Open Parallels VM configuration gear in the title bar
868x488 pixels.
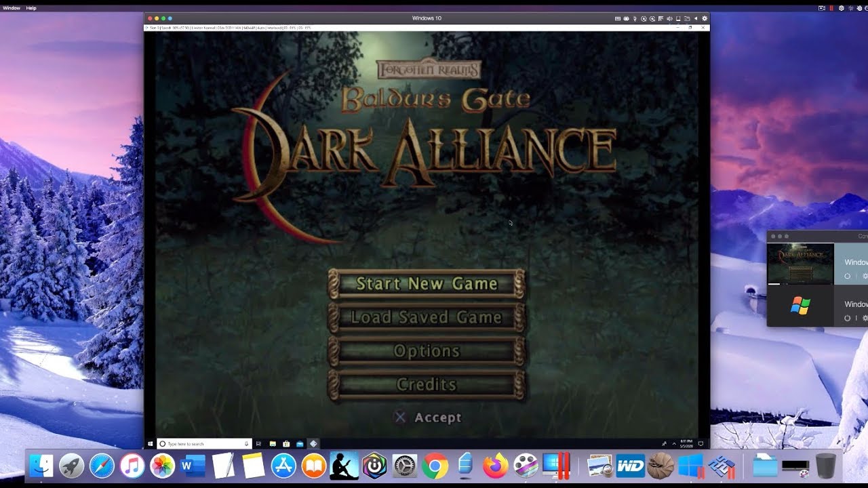(x=705, y=18)
